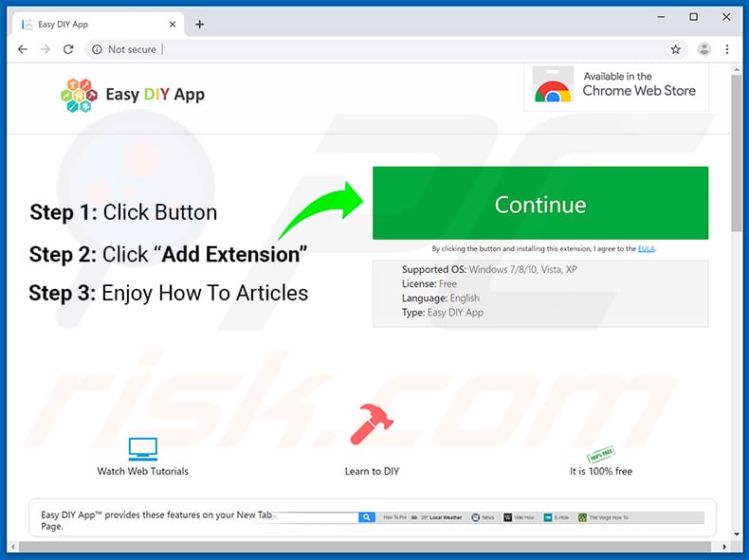749x560 pixels.
Task: Click the 'Type: Easy DIY App' text
Action: coord(443,313)
